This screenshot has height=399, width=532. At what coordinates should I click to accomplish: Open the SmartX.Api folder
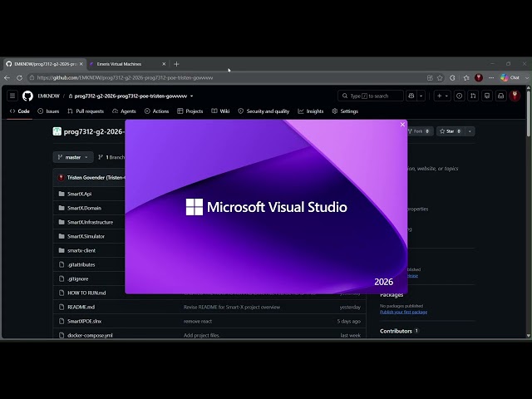coord(80,194)
